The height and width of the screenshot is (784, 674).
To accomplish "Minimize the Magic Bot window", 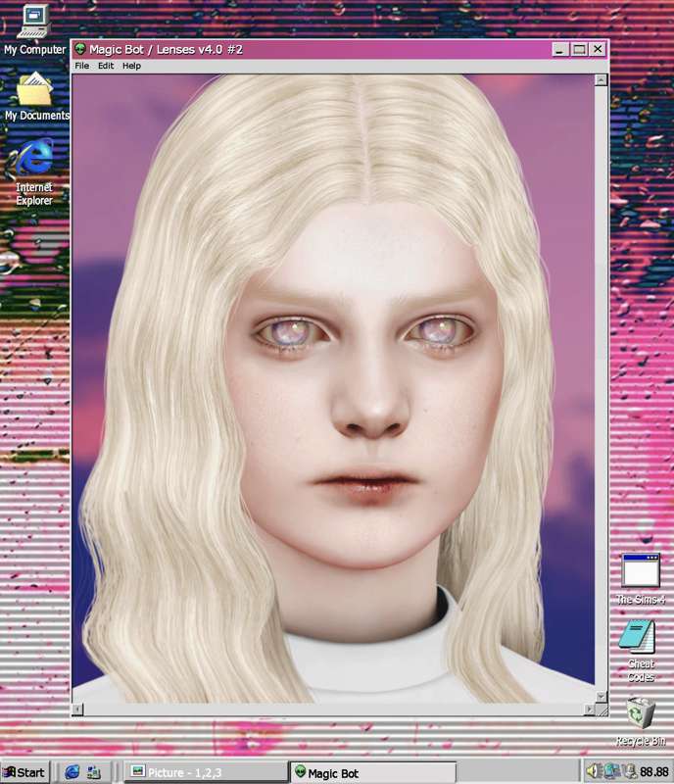I will pos(560,49).
